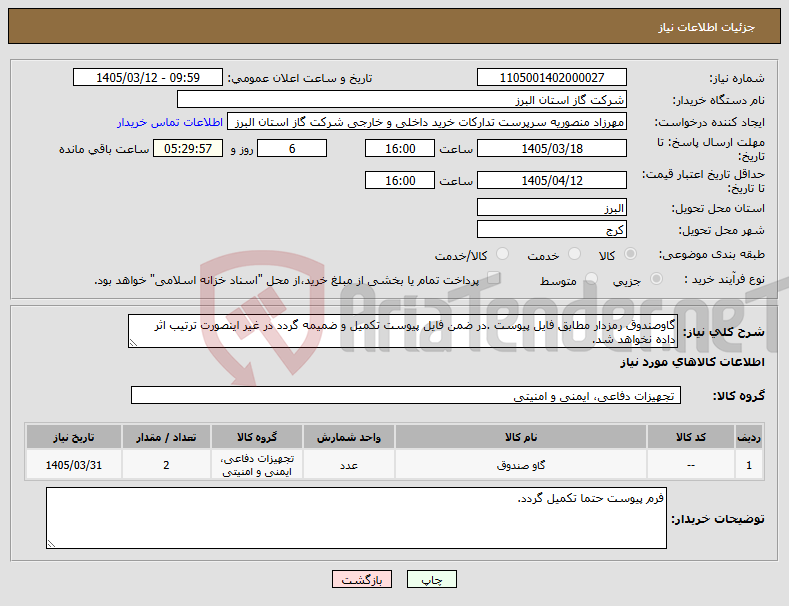Click the remaining days field showing 6
This screenshot has width=789, height=606.
point(292,148)
